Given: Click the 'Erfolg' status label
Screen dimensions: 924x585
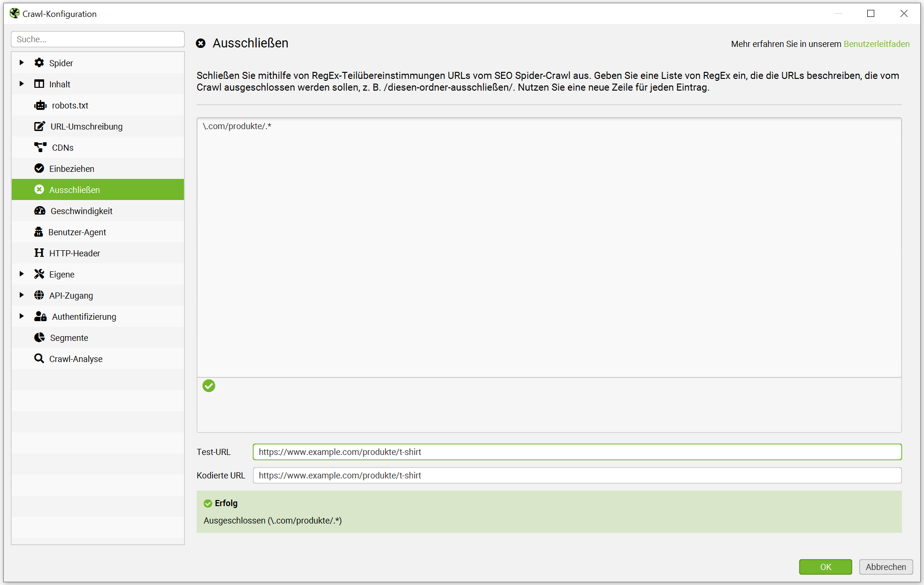Looking at the screenshot, I should (226, 503).
